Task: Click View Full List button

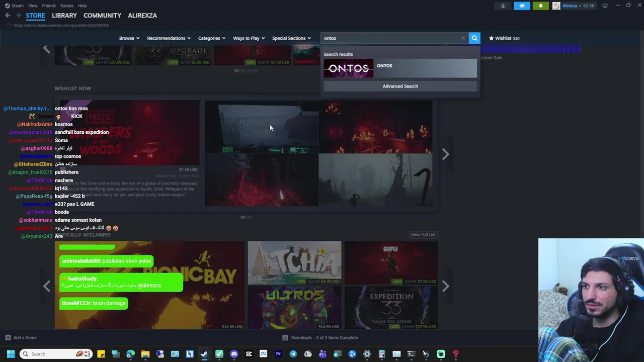Action: [423, 235]
